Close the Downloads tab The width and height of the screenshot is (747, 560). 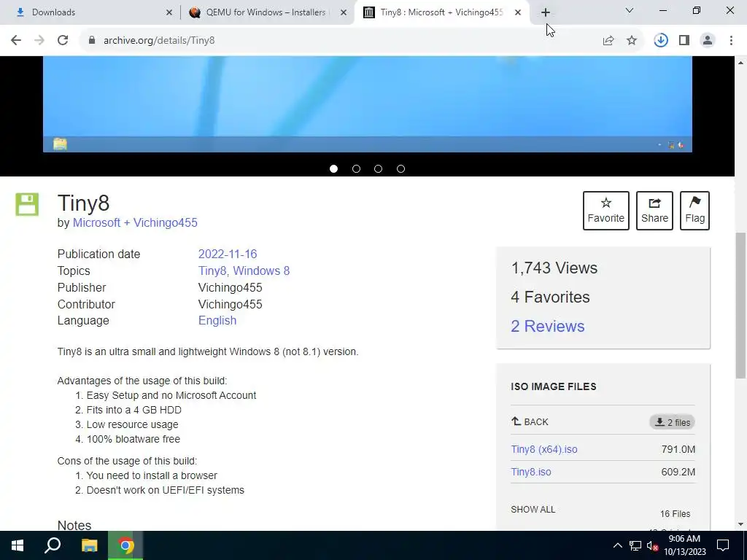(169, 12)
